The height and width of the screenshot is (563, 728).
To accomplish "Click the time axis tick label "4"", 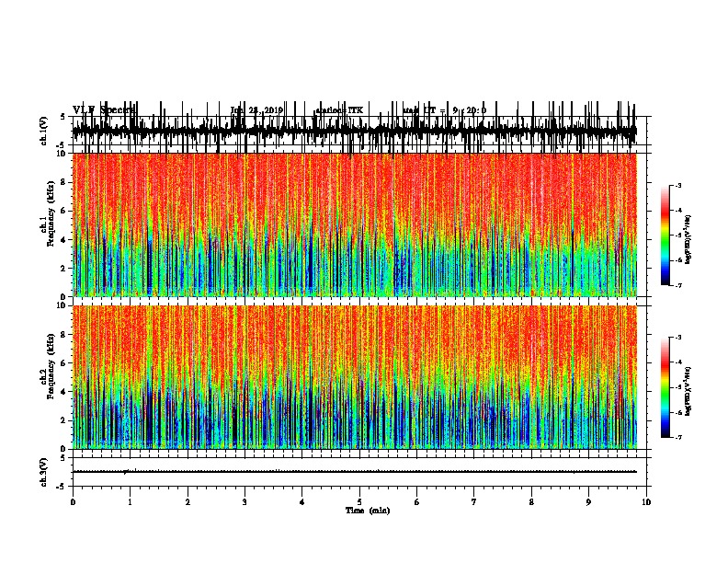I will [x=302, y=502].
